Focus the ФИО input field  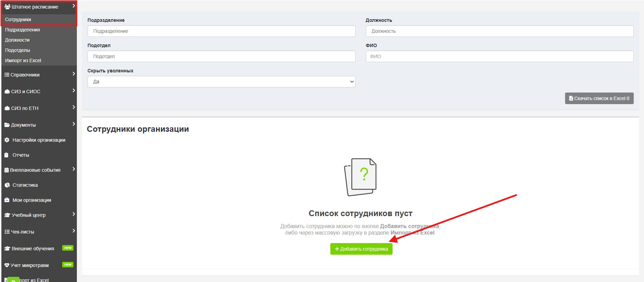click(500, 56)
